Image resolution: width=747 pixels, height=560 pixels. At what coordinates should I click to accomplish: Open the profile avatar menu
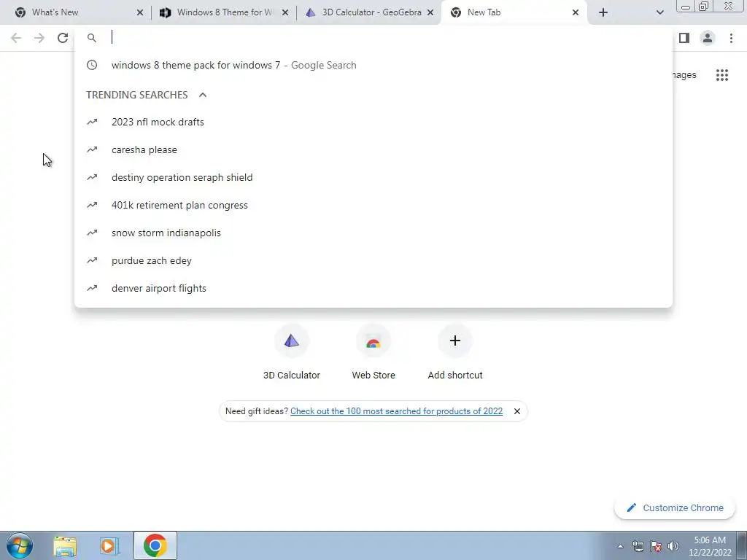point(708,38)
